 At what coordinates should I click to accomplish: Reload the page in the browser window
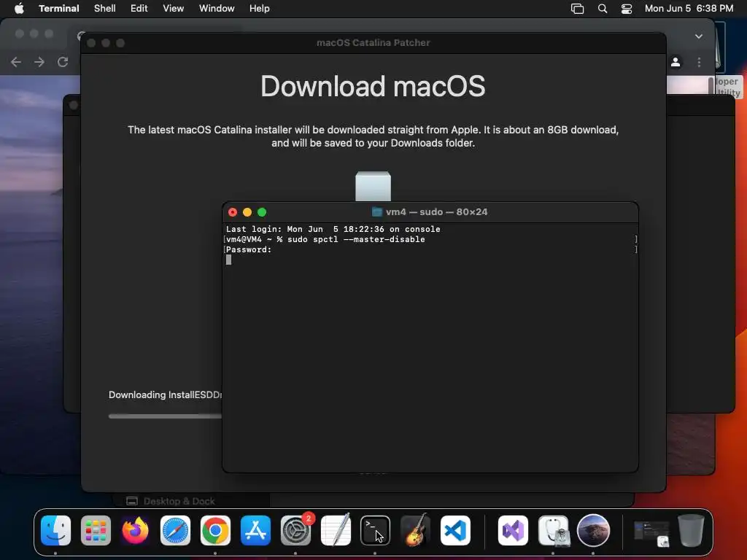coord(63,62)
